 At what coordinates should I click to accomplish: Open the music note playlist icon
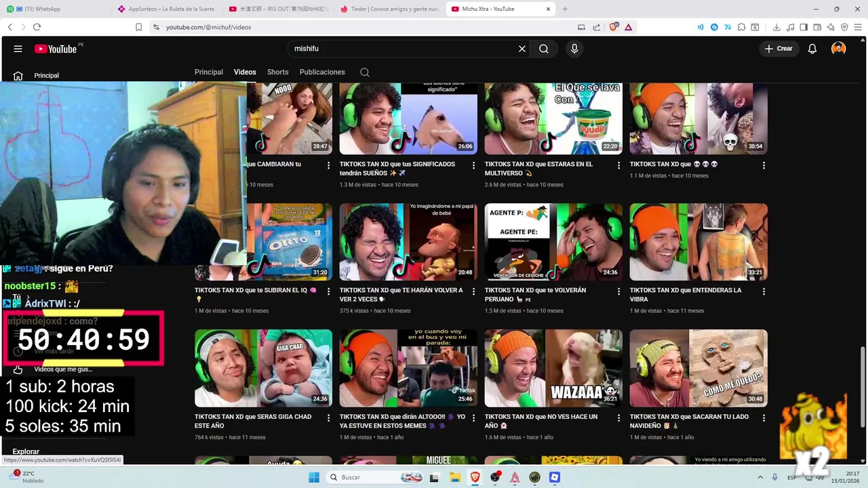[790, 27]
